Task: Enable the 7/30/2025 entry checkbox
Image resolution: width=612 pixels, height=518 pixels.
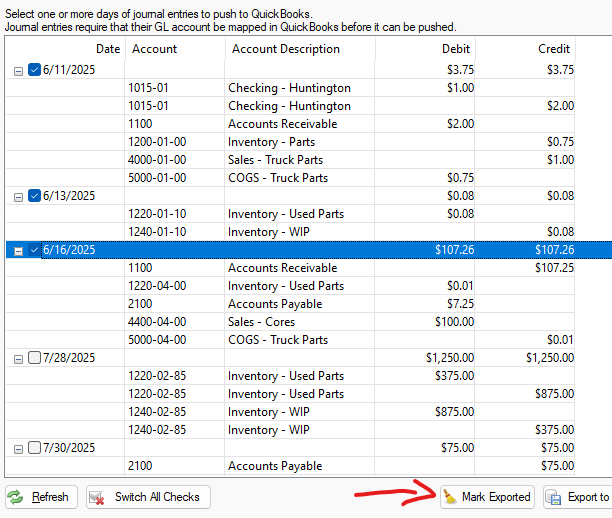Action: pos(35,448)
